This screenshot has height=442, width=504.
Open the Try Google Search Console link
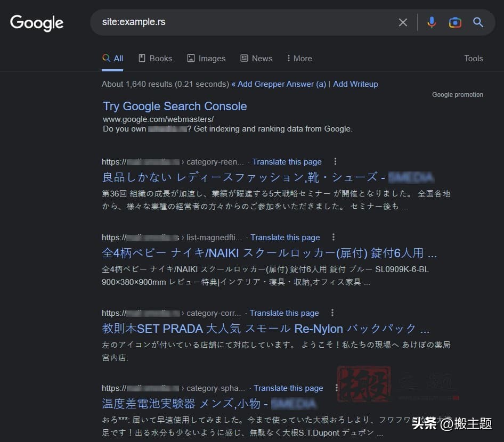175,106
